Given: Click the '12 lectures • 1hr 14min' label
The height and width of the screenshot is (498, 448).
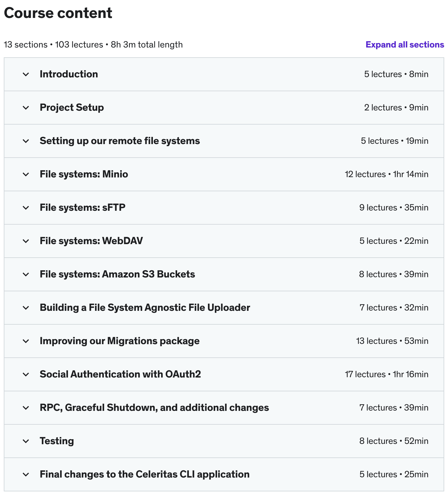Looking at the screenshot, I should [x=386, y=174].
